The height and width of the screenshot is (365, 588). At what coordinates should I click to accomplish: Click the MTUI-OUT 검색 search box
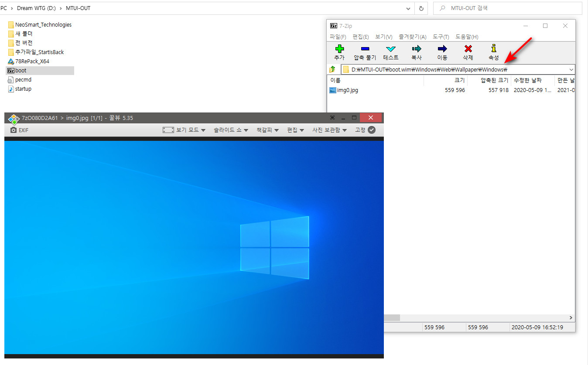pos(507,8)
